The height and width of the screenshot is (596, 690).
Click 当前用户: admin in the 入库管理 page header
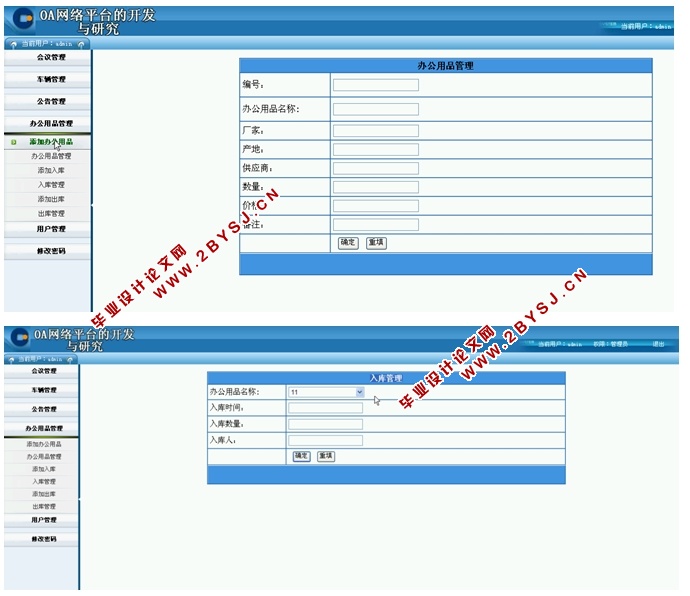pyautogui.click(x=560, y=344)
